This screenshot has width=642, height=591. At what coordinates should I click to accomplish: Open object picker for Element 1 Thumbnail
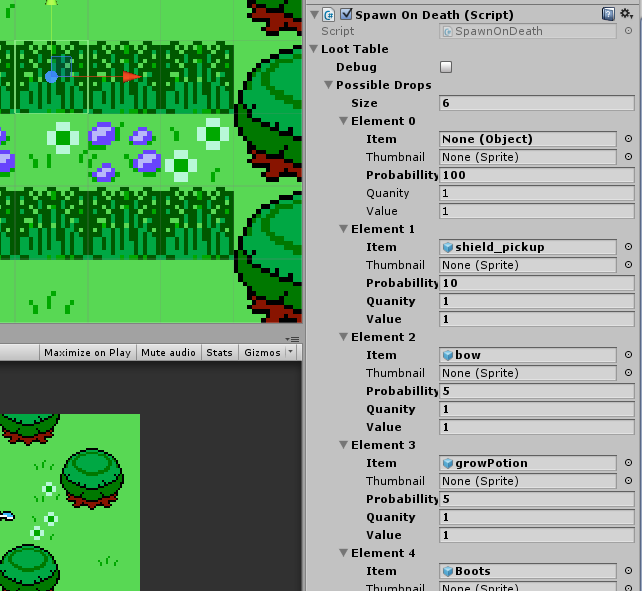[x=628, y=265]
